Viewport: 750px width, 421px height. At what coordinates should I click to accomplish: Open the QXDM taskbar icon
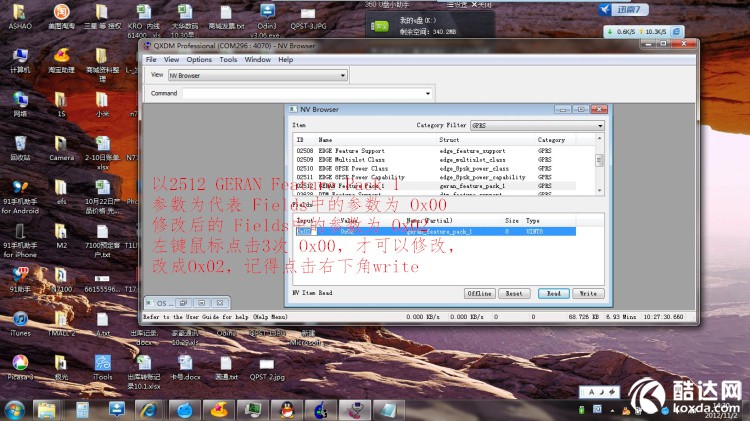click(355, 410)
